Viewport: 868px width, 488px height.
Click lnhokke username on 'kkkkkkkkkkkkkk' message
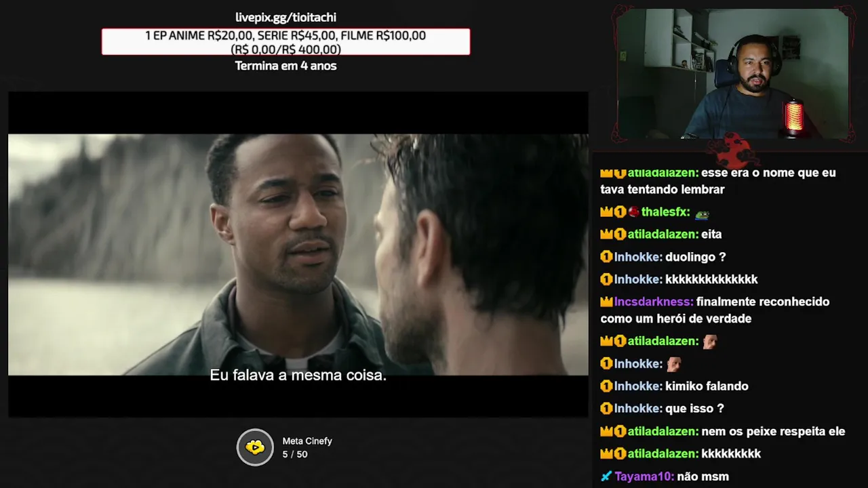click(638, 279)
